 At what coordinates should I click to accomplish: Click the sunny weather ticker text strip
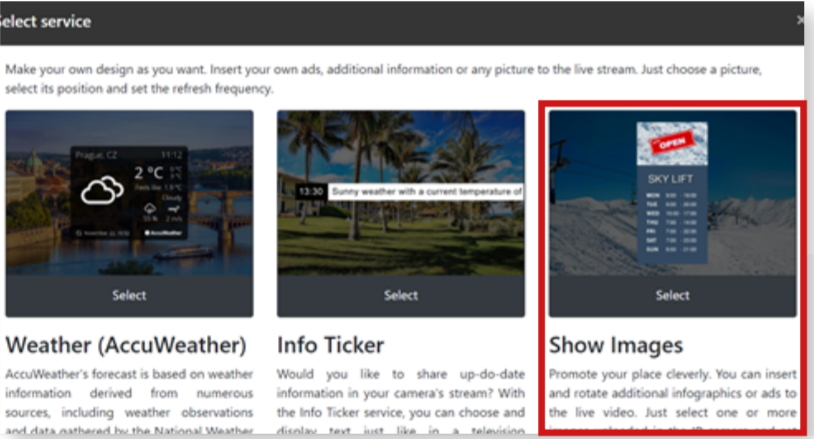click(x=426, y=189)
